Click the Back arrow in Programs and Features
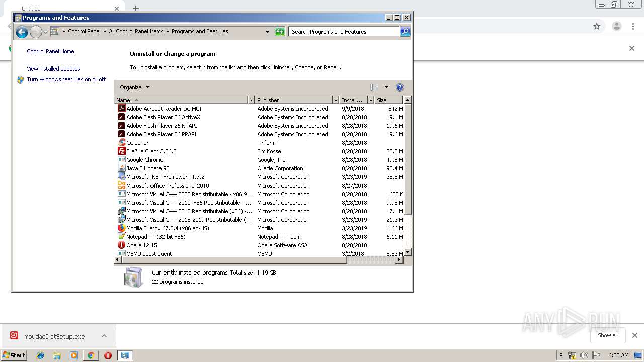This screenshot has width=644, height=362. click(x=22, y=32)
